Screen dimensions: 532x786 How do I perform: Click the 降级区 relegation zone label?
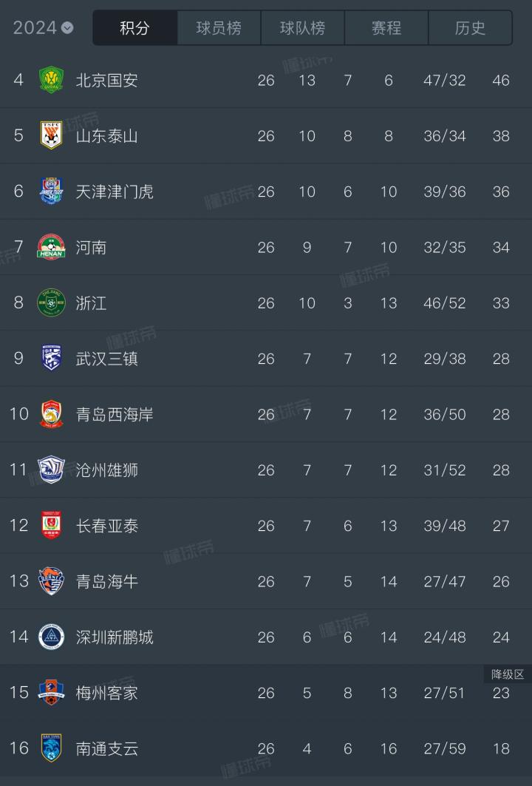coord(508,674)
